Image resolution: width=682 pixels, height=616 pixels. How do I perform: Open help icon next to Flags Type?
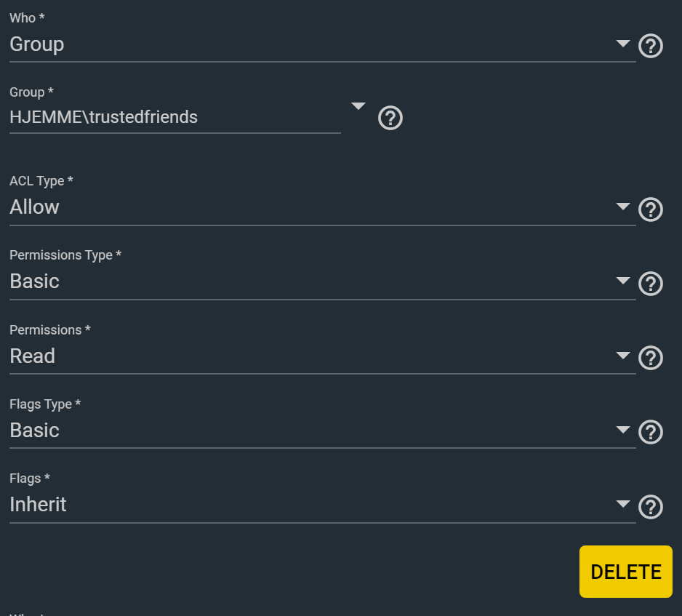650,432
